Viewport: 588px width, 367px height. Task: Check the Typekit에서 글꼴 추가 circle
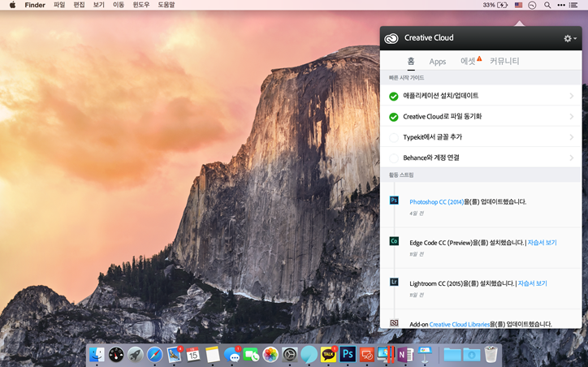pyautogui.click(x=393, y=137)
